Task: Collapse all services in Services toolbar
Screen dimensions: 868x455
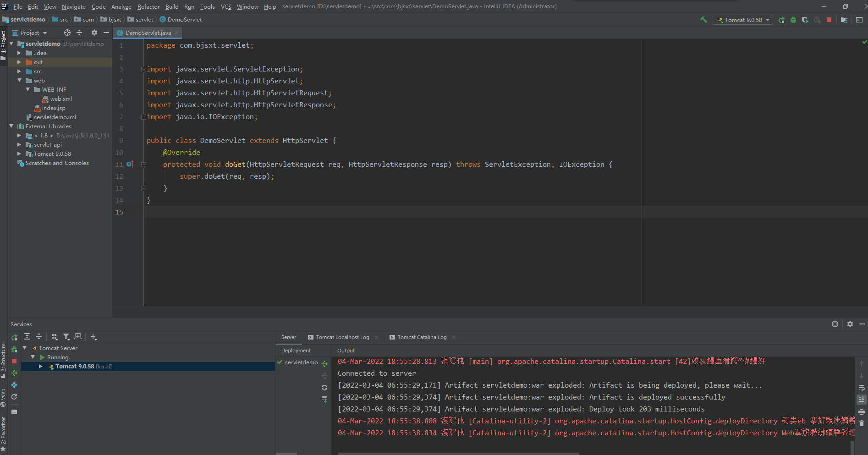Action: 39,336
